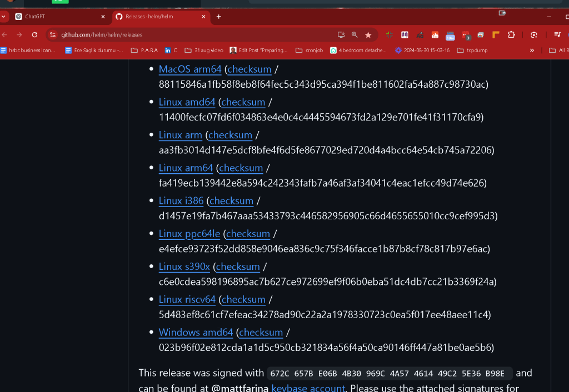Open the tcpdump bookmark folder
This screenshot has width=569, height=392.
(x=472, y=51)
